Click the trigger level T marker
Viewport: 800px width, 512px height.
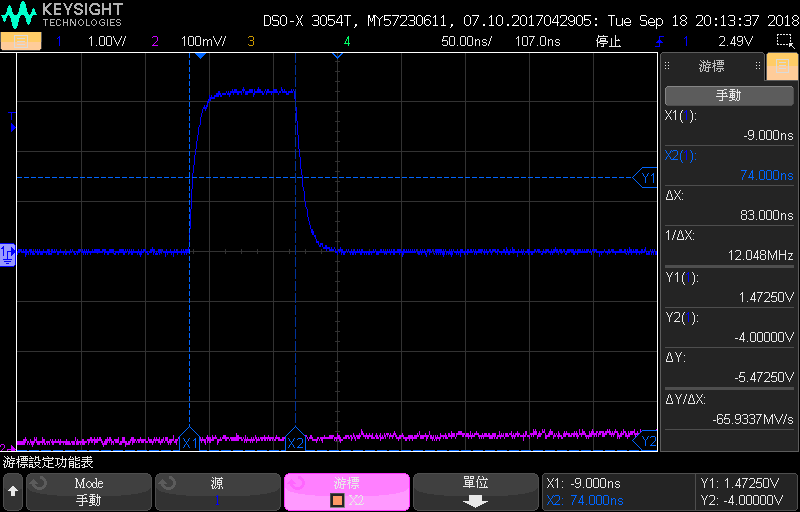coord(12,122)
